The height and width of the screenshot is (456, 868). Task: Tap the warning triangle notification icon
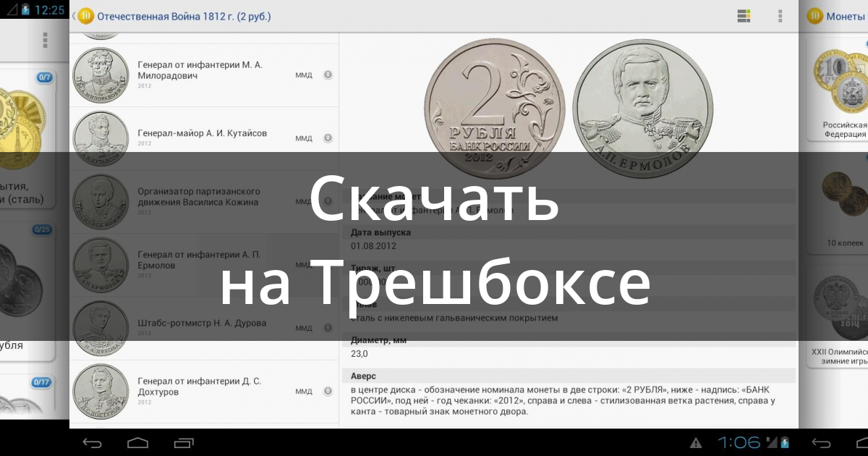[696, 442]
